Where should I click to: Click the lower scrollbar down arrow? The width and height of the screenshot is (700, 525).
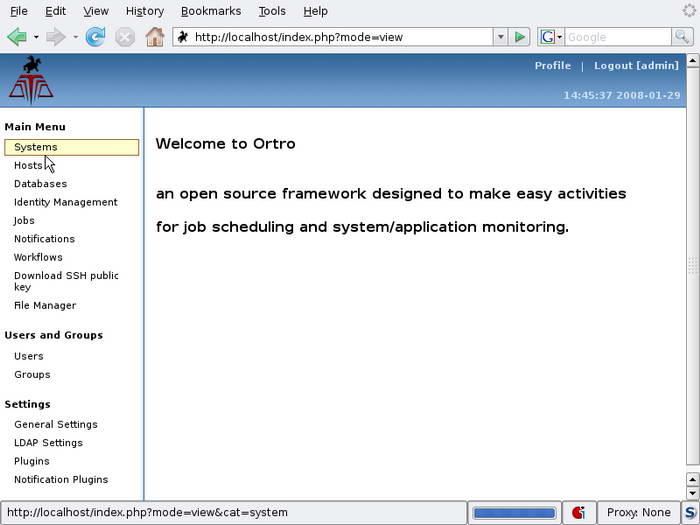(x=692, y=493)
